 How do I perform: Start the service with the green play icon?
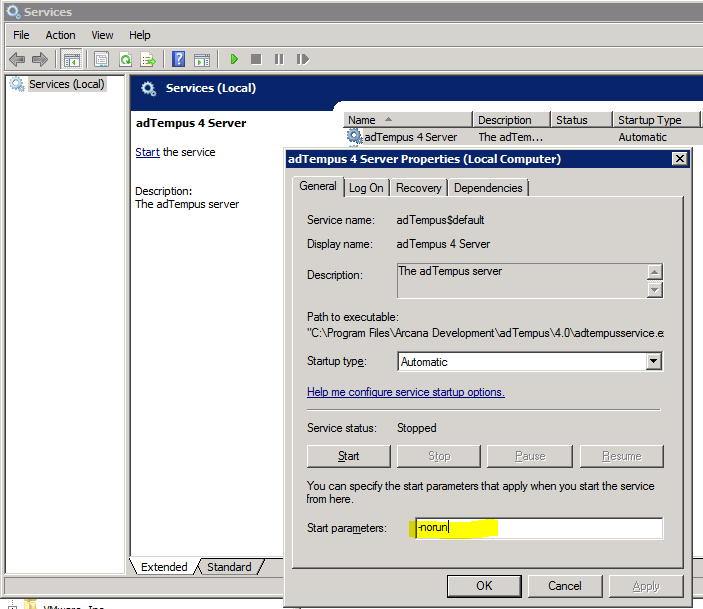pyautogui.click(x=234, y=59)
